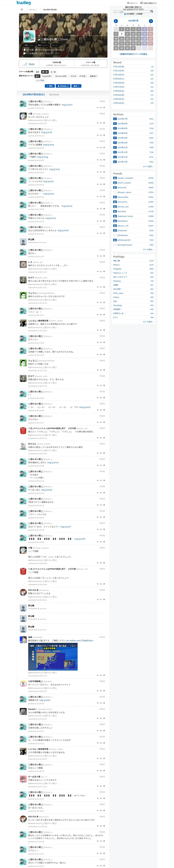
Task: Open Recent entry 07月03日(水)
Action: pyautogui.click(x=119, y=103)
